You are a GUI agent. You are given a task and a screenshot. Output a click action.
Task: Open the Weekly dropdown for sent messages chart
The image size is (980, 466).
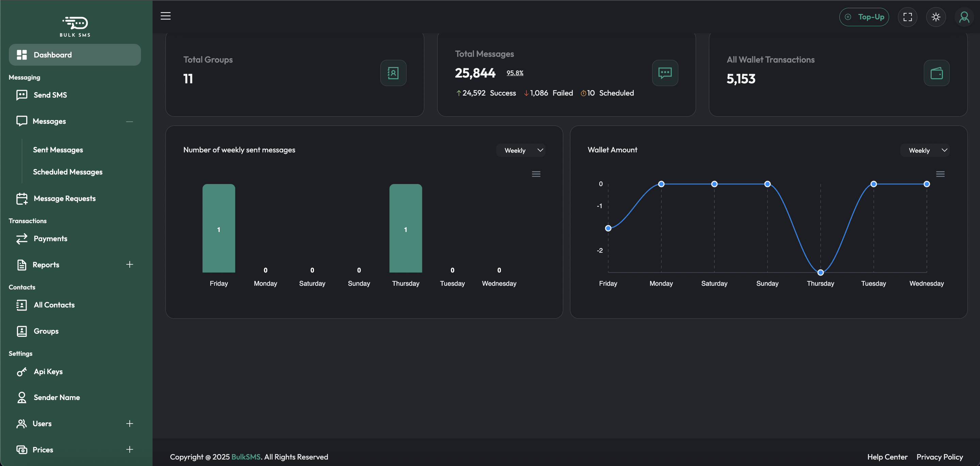[520, 150]
